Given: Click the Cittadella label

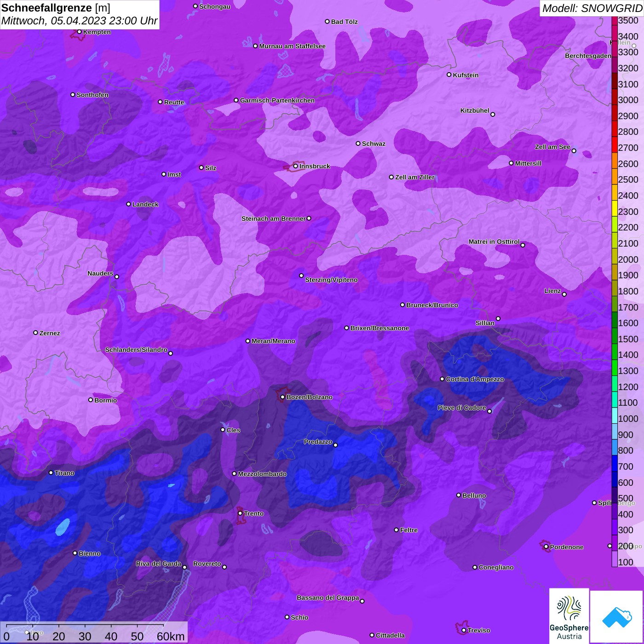Looking at the screenshot, I should coord(391,635).
